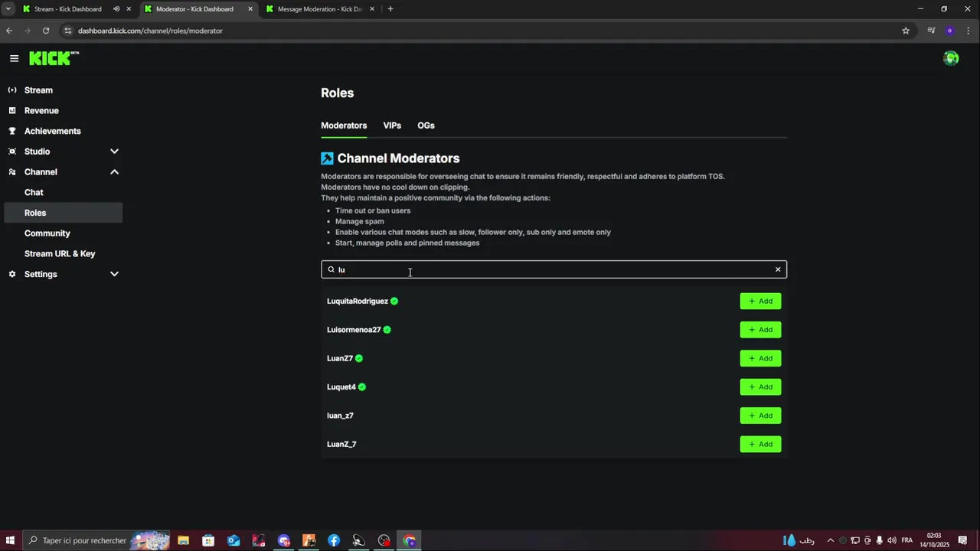Viewport: 980px width, 551px height.
Task: Switch to the VIPs tab
Action: (x=392, y=126)
